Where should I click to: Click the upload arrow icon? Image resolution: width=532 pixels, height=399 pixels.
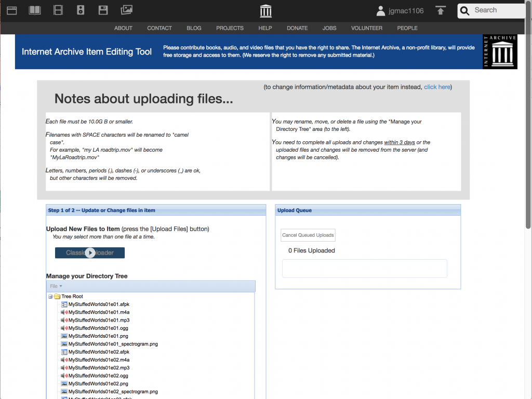(441, 10)
